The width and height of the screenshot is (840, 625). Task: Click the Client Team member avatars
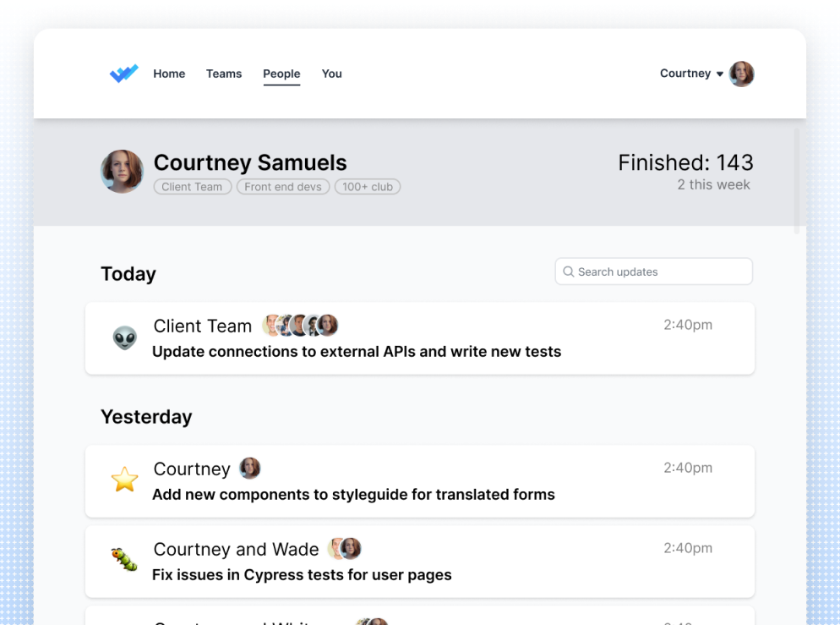[300, 326]
